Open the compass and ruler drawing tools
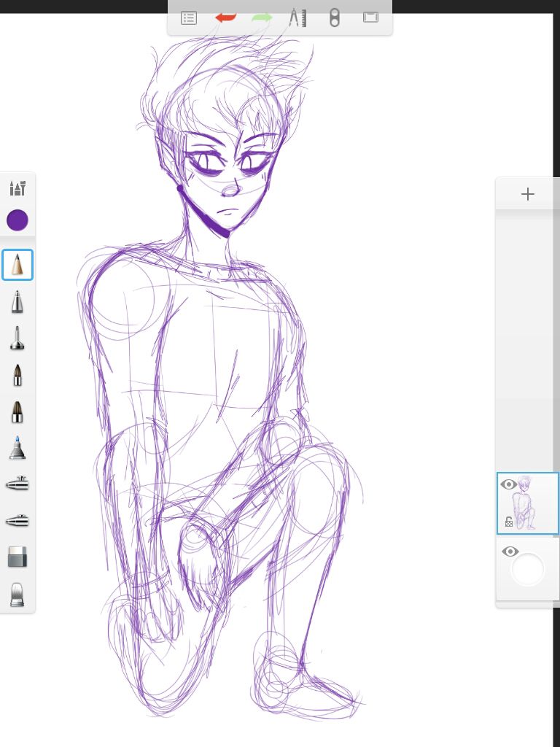 click(297, 18)
